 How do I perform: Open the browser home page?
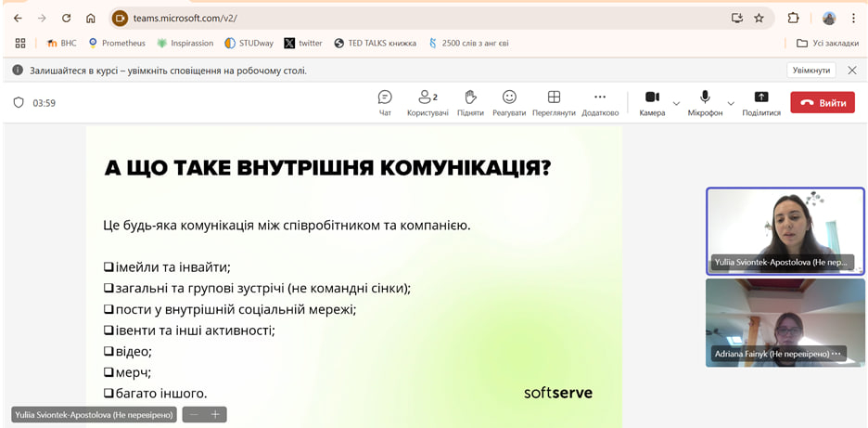(91, 19)
